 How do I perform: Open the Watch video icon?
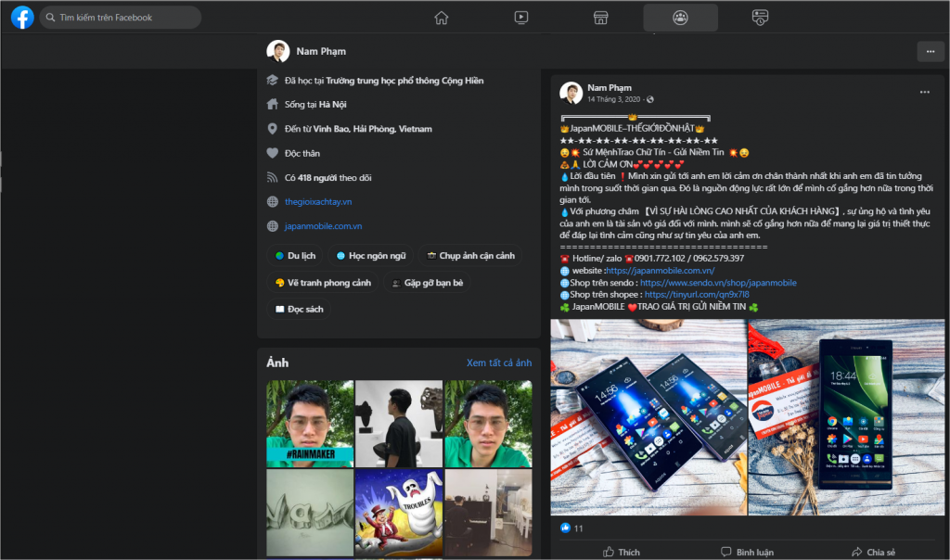coord(521,18)
